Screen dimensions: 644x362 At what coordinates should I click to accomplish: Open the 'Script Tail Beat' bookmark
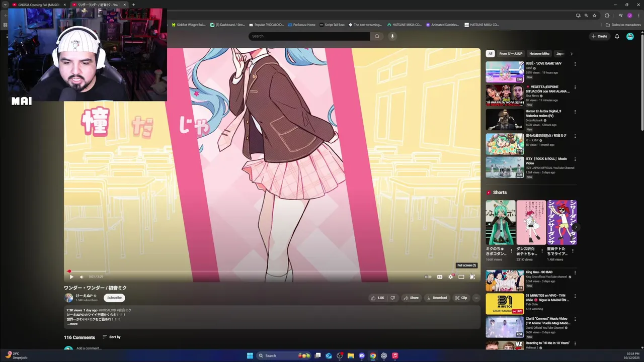[x=332, y=25]
